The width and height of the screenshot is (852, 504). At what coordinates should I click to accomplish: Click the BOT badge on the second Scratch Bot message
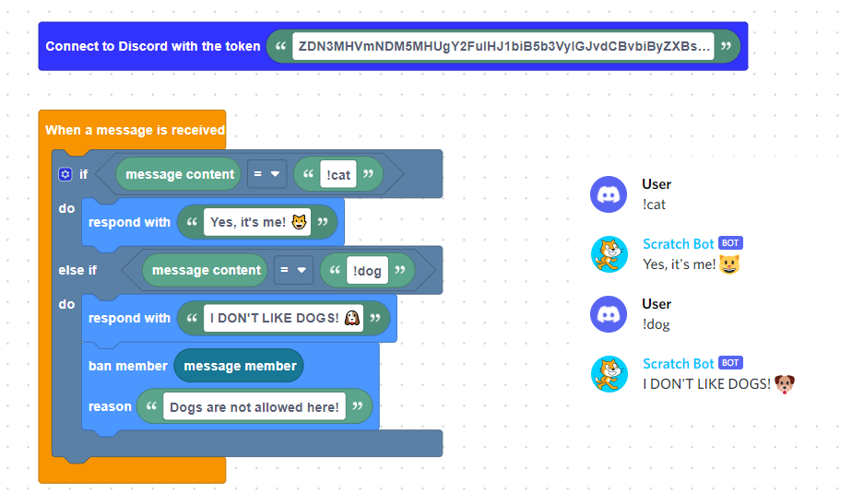(730, 362)
